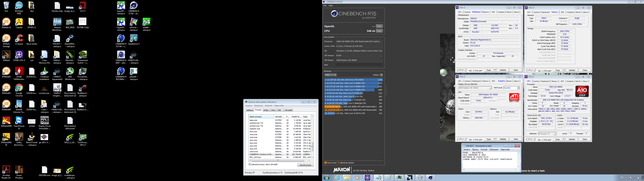Viewport: 644px width, 181px height.
Task: Run the OpenGL test in Cinebench
Action: pos(379,26)
